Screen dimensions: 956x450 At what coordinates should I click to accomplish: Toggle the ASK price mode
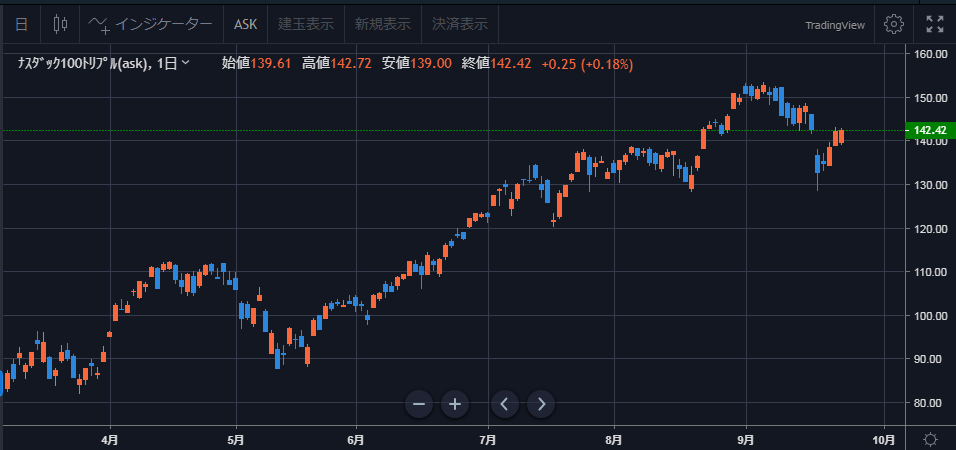tap(246, 24)
